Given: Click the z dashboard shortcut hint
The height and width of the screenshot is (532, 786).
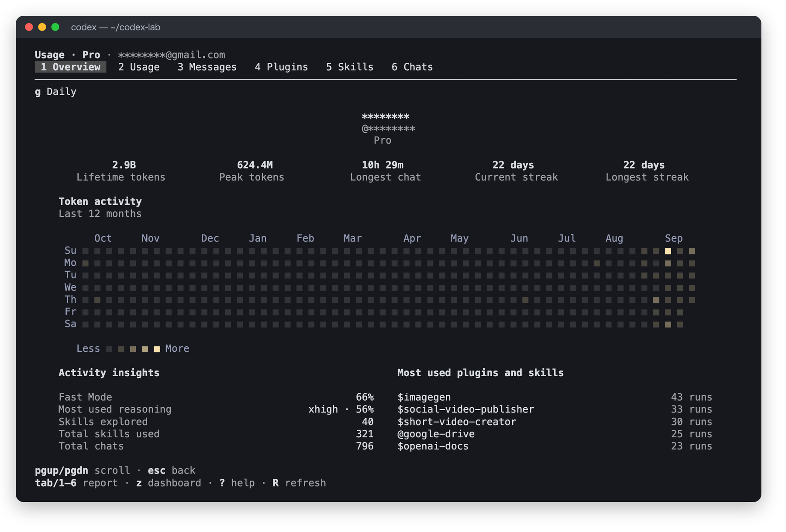Looking at the screenshot, I should (169, 483).
